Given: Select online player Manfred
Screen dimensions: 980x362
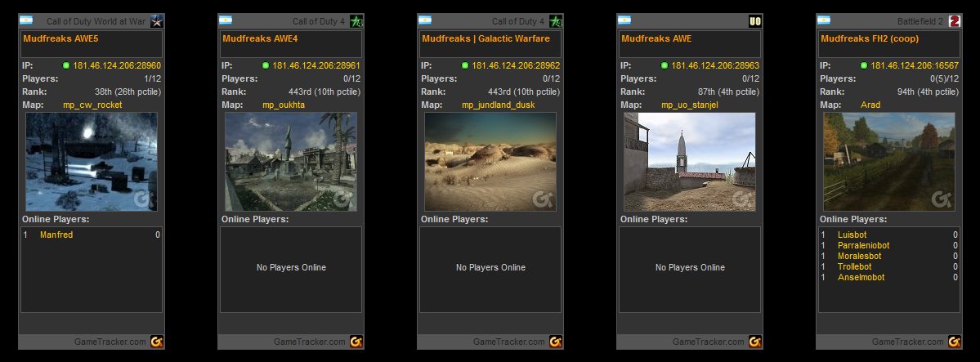Looking at the screenshot, I should tap(56, 235).
